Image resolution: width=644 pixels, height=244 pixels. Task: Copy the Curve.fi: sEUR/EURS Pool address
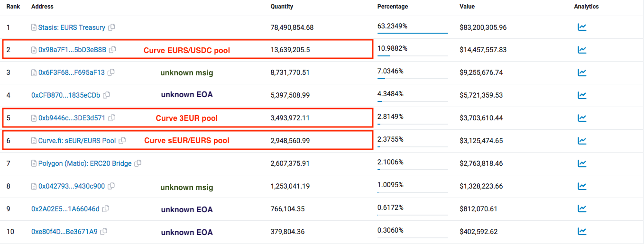point(122,141)
